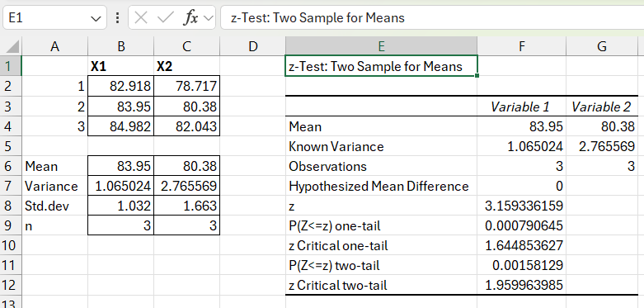
Task: Open the Insert Function fx icon
Action: point(190,17)
